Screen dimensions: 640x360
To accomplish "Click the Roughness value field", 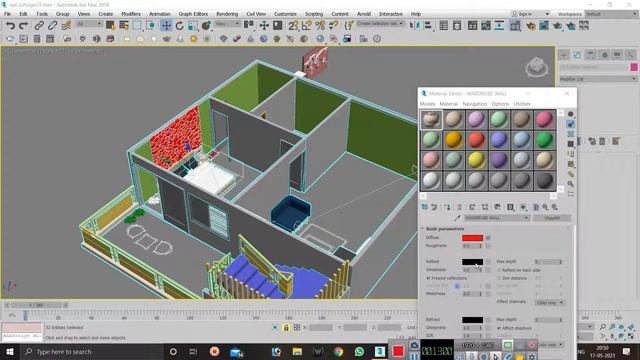I will click(471, 246).
